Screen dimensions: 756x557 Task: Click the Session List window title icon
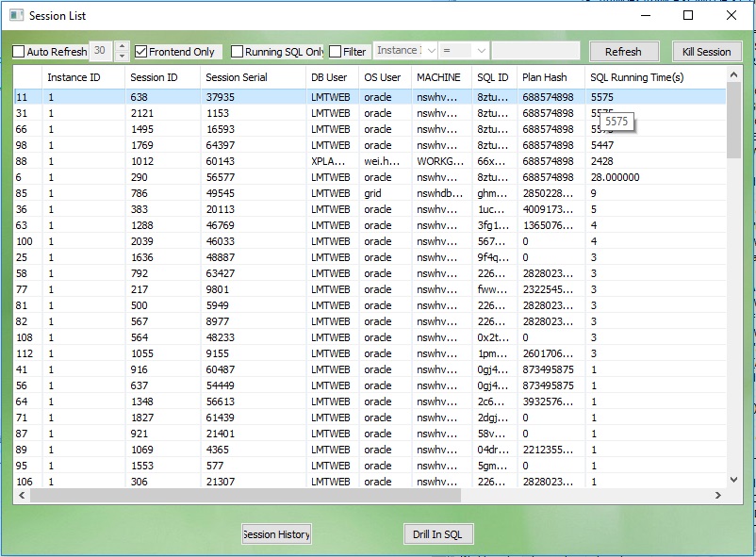click(16, 15)
